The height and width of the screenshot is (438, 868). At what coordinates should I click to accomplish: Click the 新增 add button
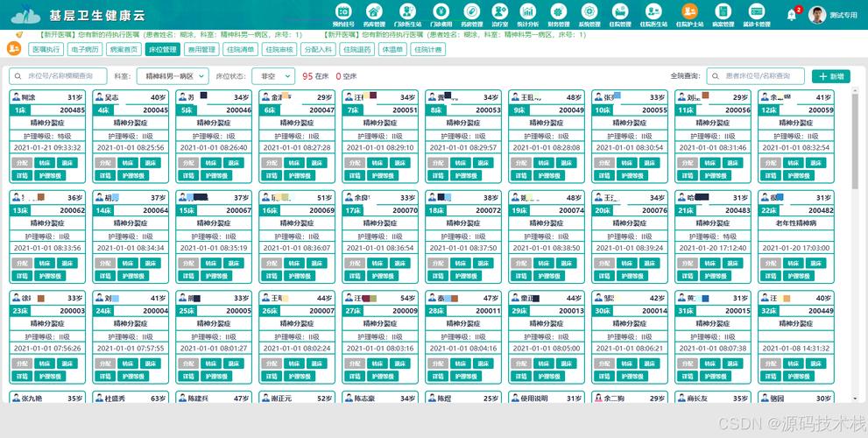[830, 76]
